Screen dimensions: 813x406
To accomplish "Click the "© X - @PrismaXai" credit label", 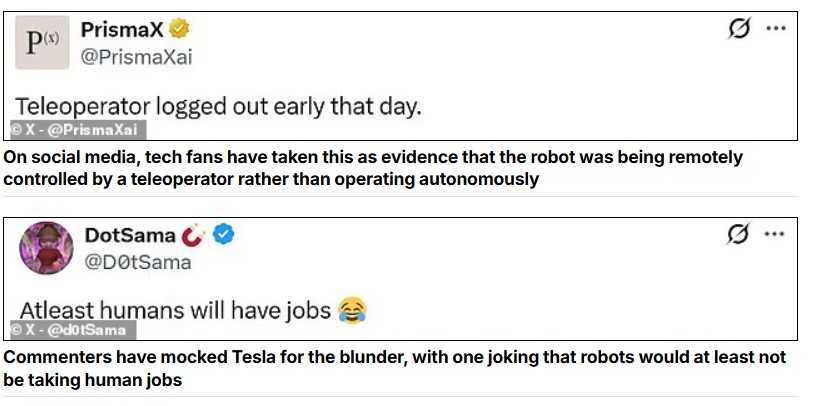I will (x=76, y=130).
